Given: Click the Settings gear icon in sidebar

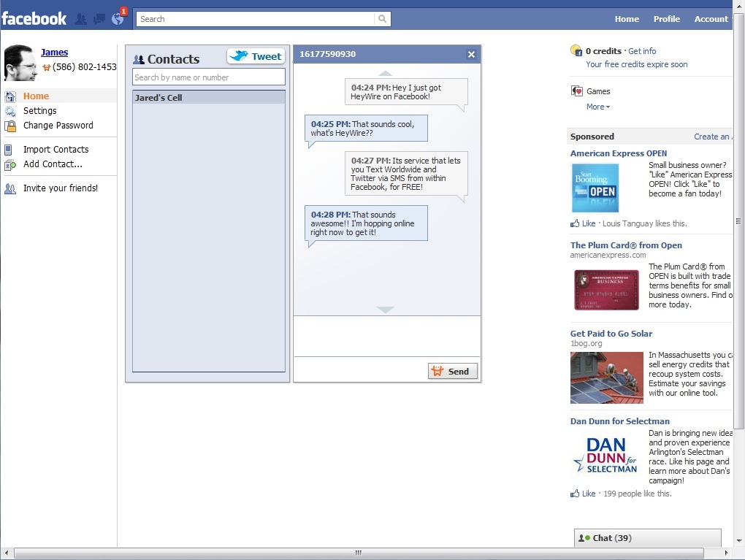Looking at the screenshot, I should [x=10, y=111].
